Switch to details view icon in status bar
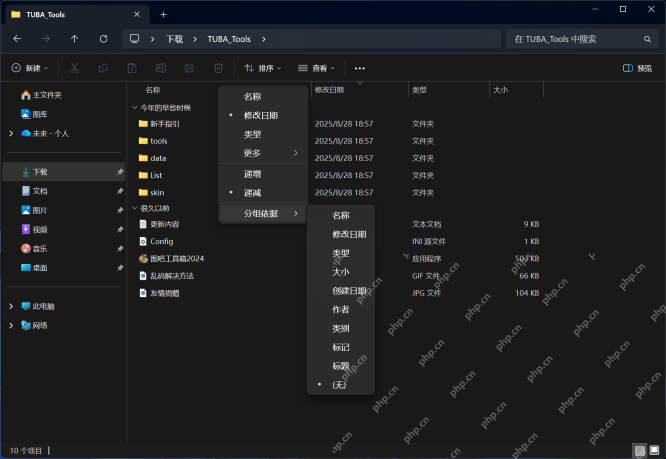Image resolution: width=666 pixels, height=459 pixels. click(x=640, y=450)
